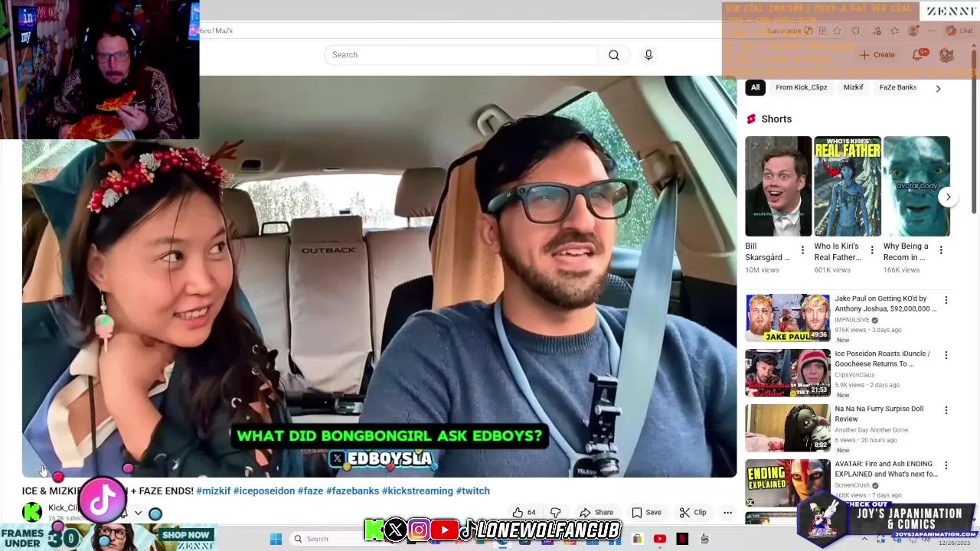980x551 pixels.
Task: Click the #kickstreaming hashtag
Action: click(418, 491)
